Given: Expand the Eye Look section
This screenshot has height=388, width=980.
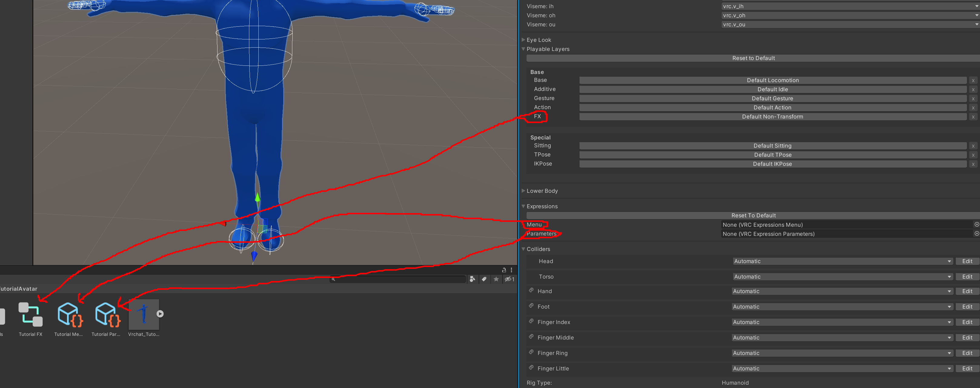Looking at the screenshot, I should 523,40.
